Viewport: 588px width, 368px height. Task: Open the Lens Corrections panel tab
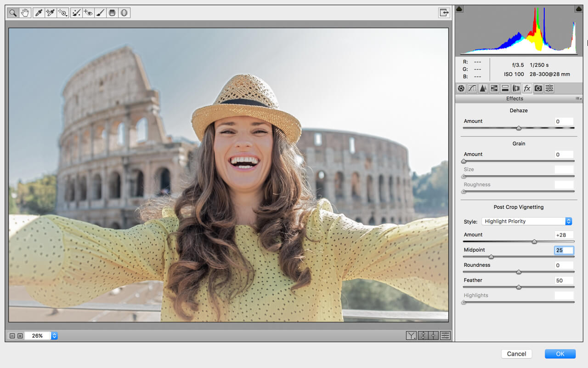click(x=516, y=88)
